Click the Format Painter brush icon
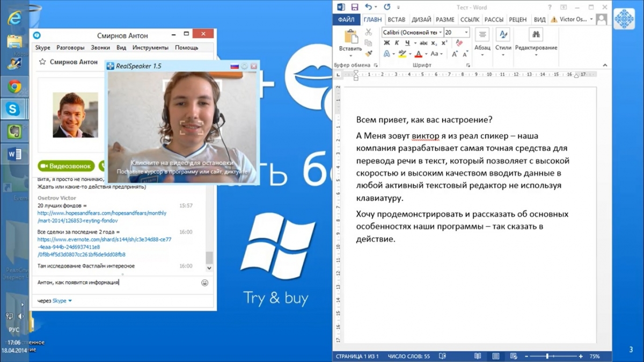The width and height of the screenshot is (644, 362). click(369, 53)
